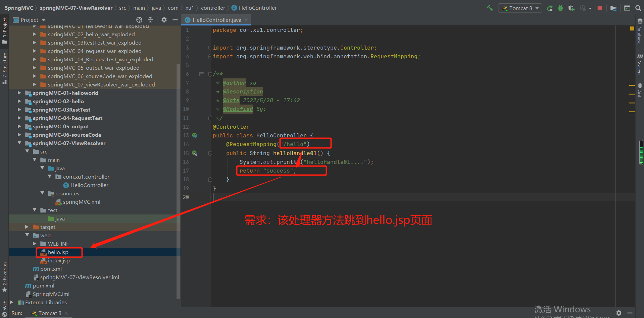Click the HelloController breadcrumb item
Screen dimensions: 644x318
254,8
